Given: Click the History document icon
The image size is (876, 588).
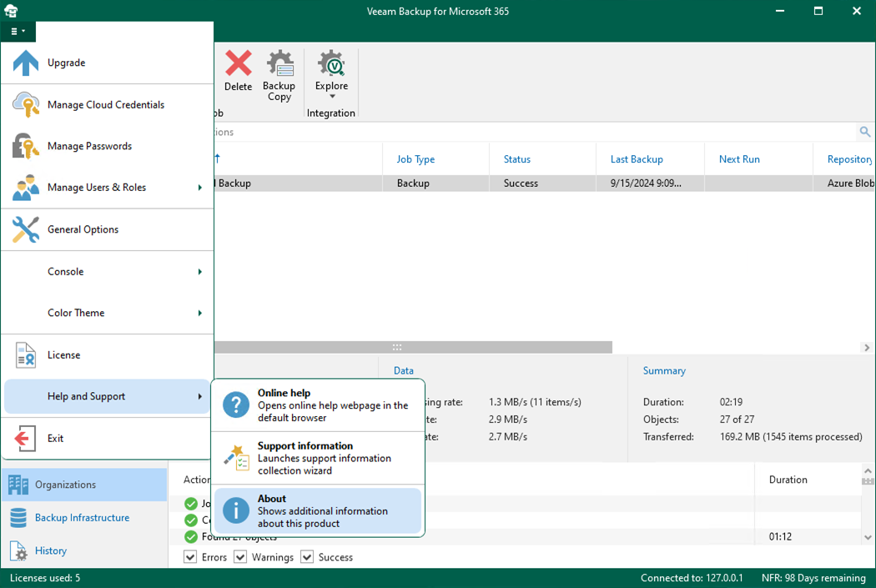Looking at the screenshot, I should click(18, 551).
